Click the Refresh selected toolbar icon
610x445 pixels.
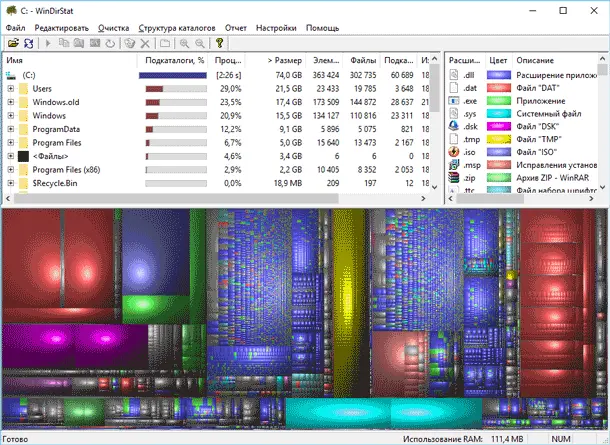[x=110, y=43]
